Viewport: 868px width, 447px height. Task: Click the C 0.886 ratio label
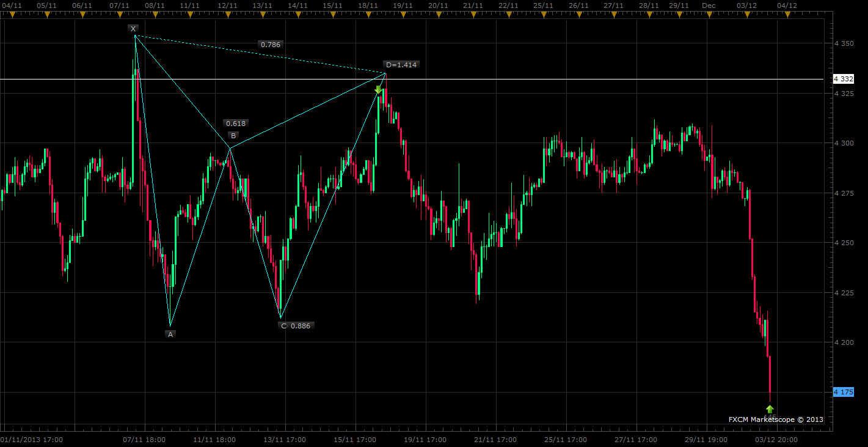click(296, 326)
